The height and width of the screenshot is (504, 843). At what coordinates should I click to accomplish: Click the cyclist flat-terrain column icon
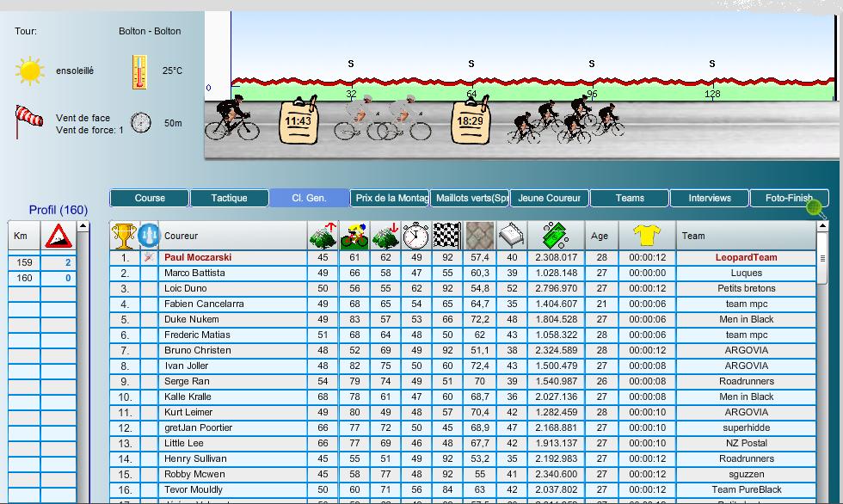click(x=354, y=235)
